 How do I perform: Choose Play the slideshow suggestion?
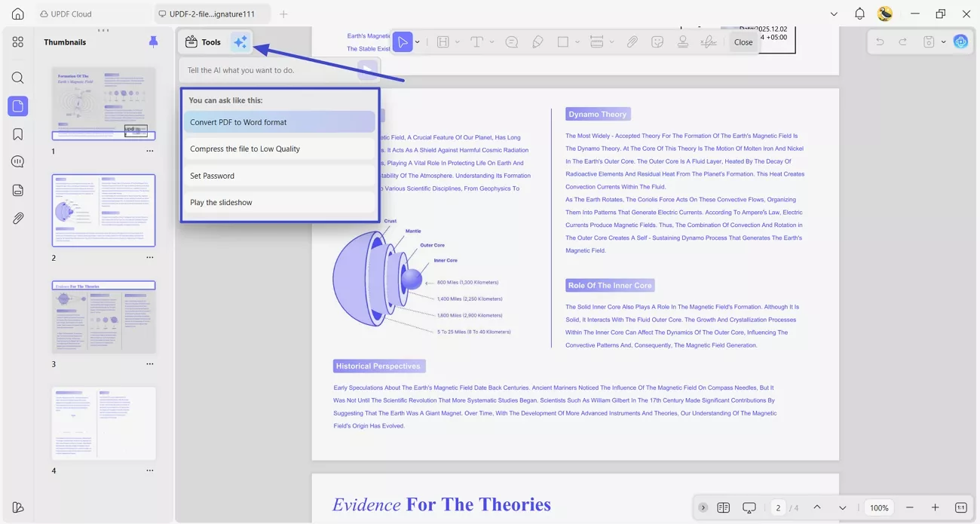coord(279,202)
